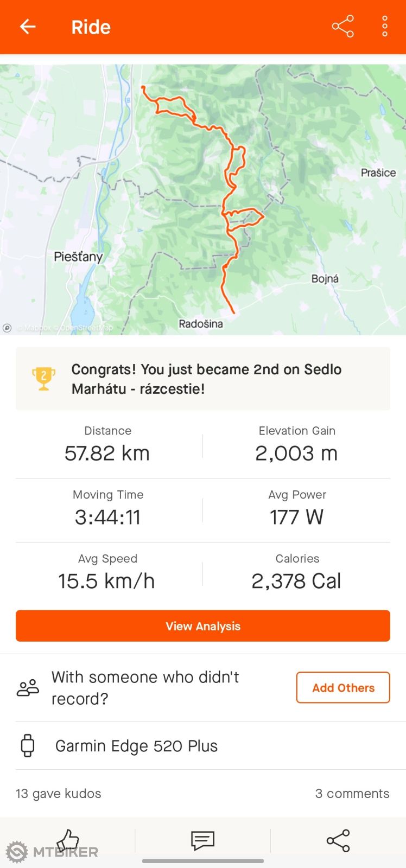Tap the Garmin Edge 520 Plus row
This screenshot has height=868, width=406.
coord(137,746)
